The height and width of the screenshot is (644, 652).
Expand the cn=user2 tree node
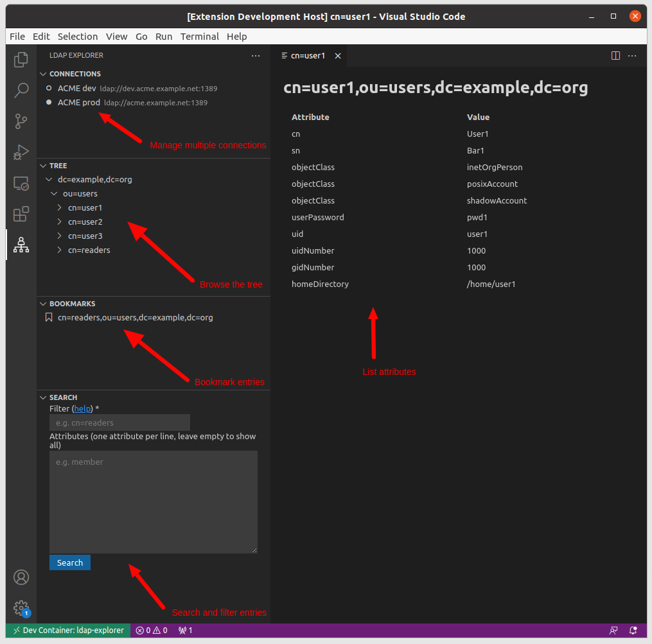59,222
